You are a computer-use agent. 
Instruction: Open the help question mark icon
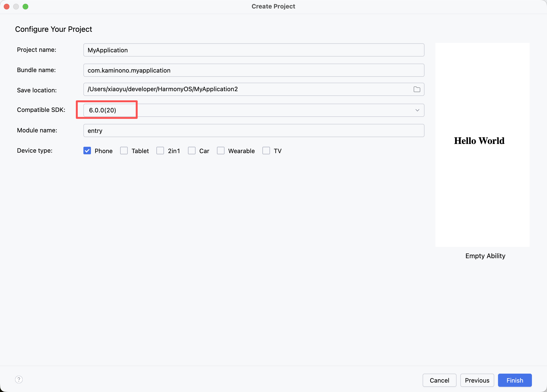(x=19, y=380)
